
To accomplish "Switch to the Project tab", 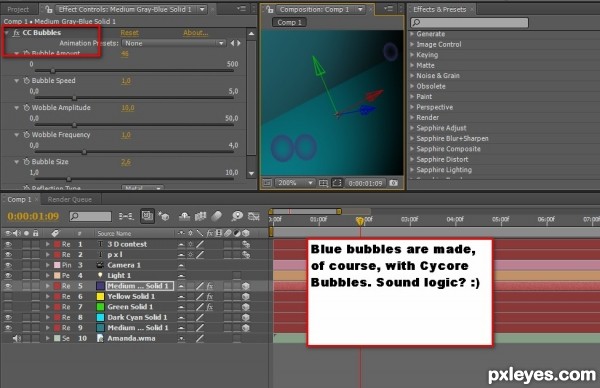I will coord(18,10).
